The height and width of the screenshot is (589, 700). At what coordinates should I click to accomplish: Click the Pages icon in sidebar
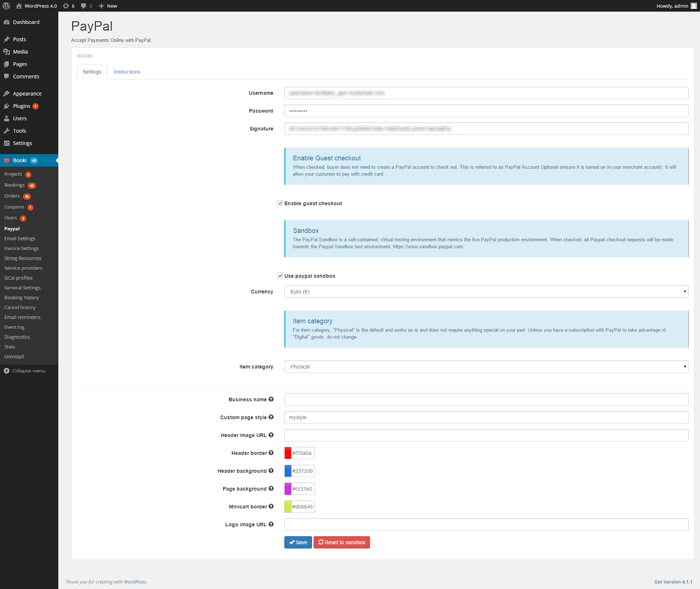point(7,64)
